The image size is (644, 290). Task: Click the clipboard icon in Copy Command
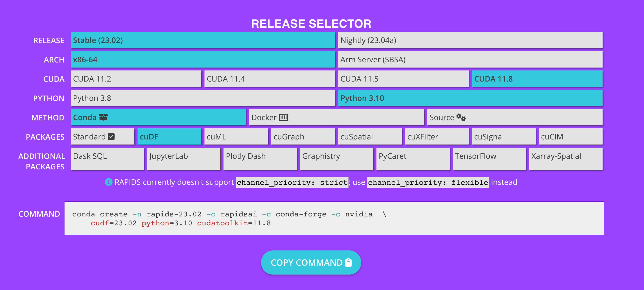click(x=348, y=262)
